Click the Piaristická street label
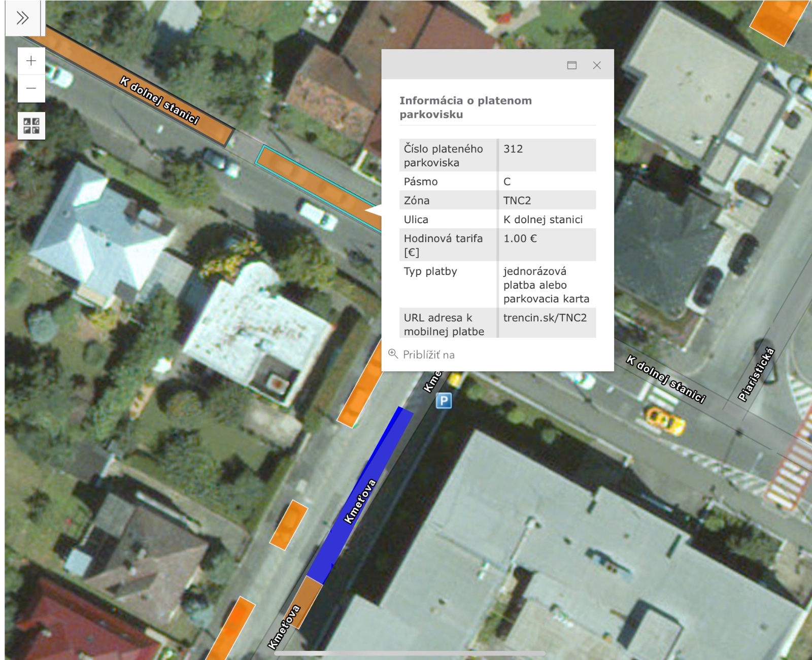The height and width of the screenshot is (660, 812). (756, 374)
